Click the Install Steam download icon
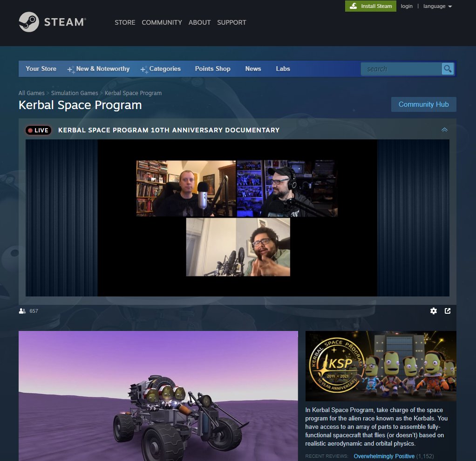Screen dimensions: 476x461 [x=353, y=6]
